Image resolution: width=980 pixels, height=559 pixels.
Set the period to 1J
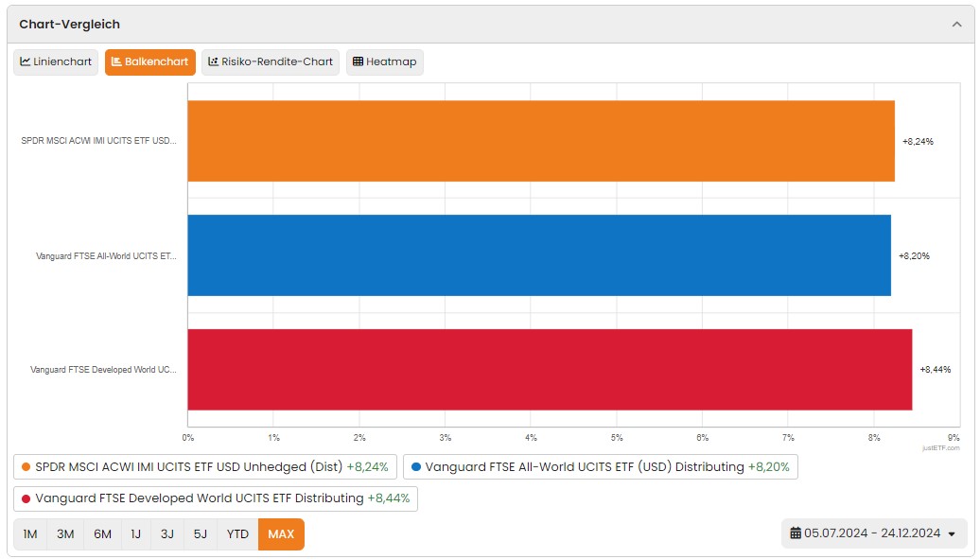coord(135,534)
